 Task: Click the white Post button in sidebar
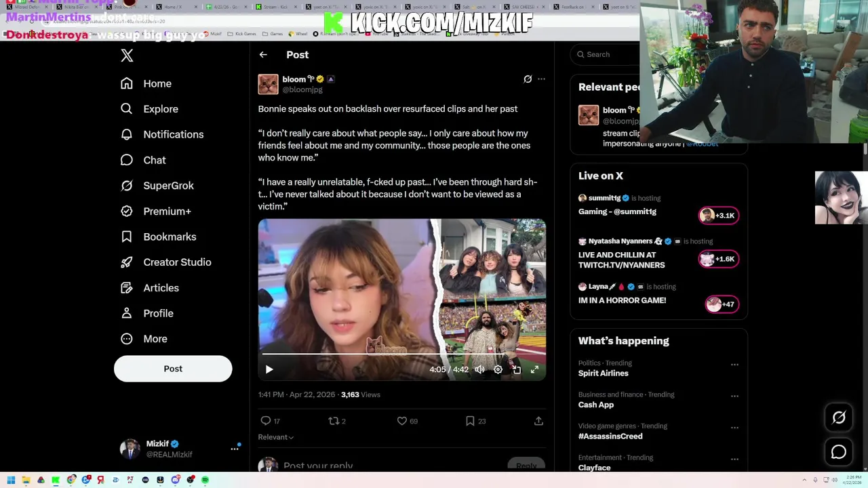pos(173,369)
